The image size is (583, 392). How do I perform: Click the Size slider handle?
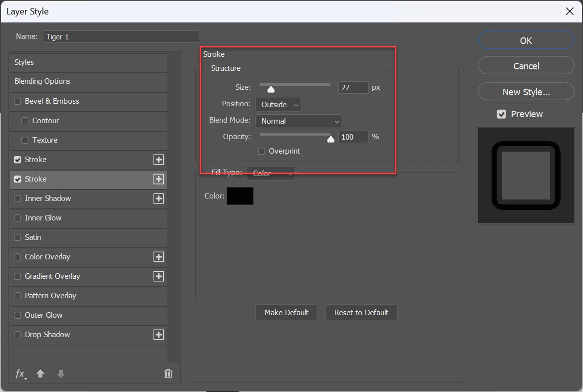click(x=271, y=89)
